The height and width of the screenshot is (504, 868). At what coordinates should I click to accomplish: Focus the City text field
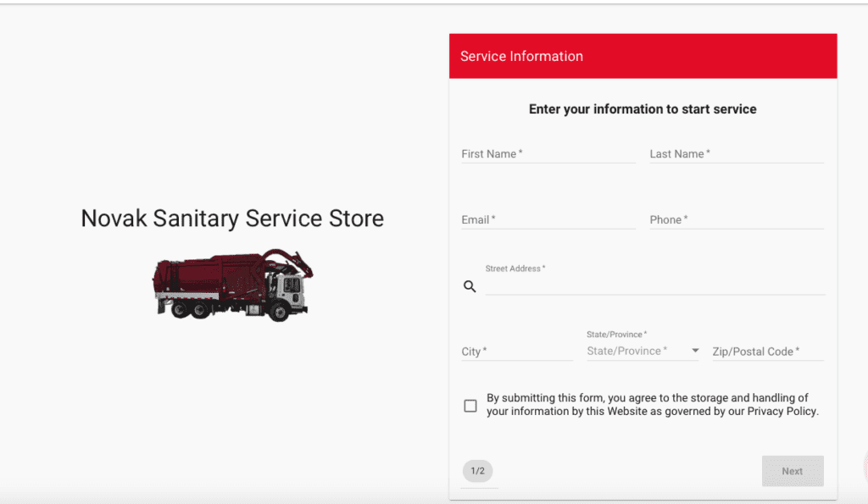pos(516,352)
